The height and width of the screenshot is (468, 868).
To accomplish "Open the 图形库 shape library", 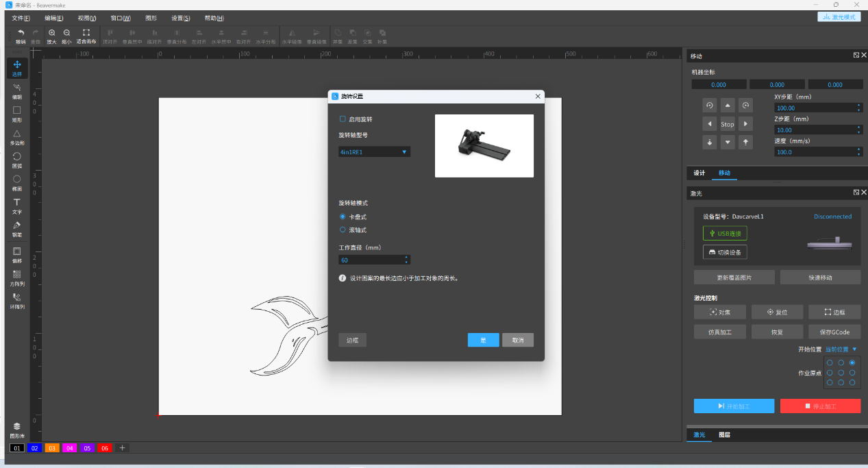I will click(17, 429).
